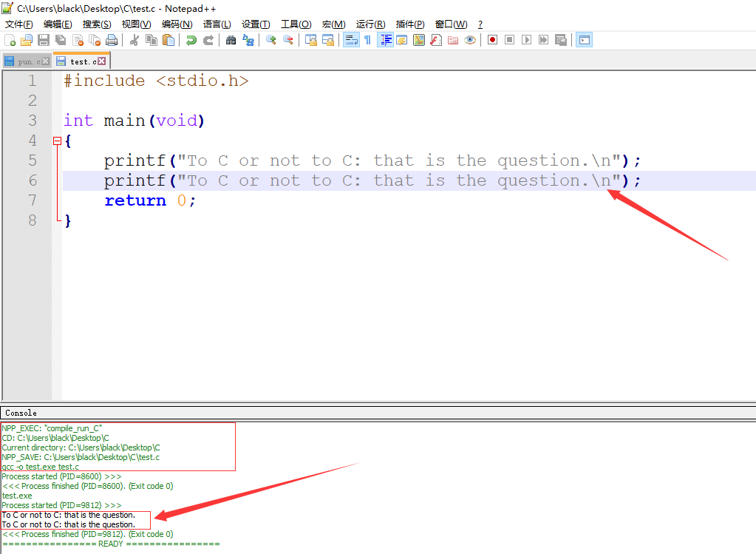
Task: Click the Zoom In magnifier icon
Action: point(271,40)
